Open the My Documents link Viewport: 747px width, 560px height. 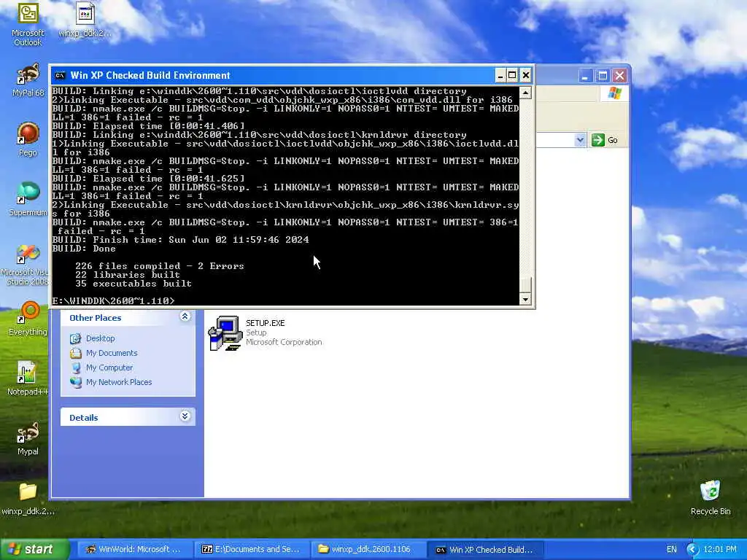coord(112,354)
